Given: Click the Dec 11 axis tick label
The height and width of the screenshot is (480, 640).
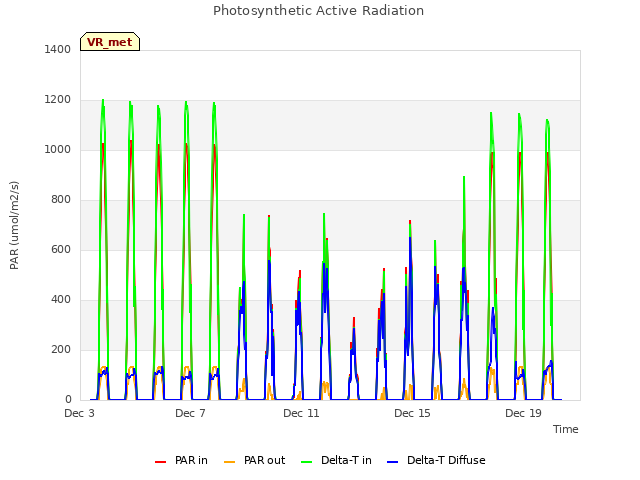Looking at the screenshot, I should pyautogui.click(x=301, y=413).
